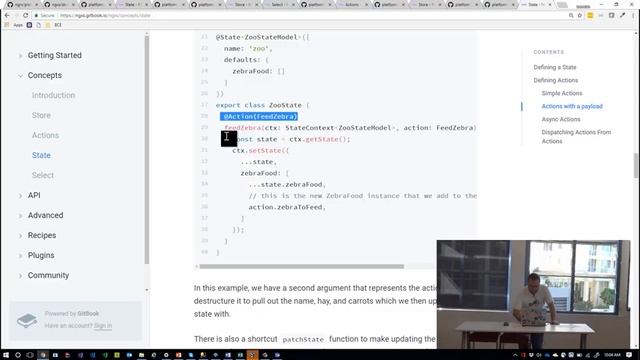Open the State page in sidebar
Image resolution: width=640 pixels, height=360 pixels.
click(41, 156)
